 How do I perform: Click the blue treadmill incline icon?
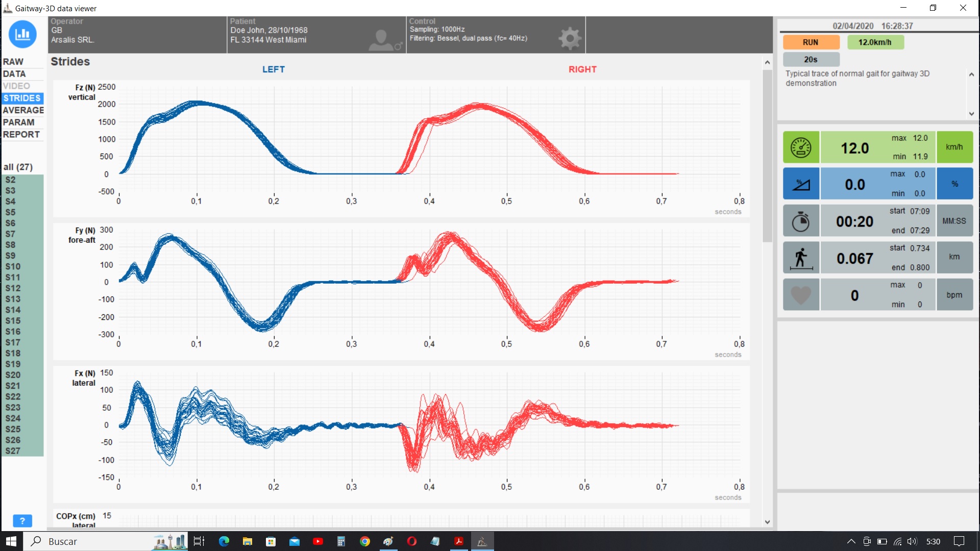pyautogui.click(x=801, y=184)
